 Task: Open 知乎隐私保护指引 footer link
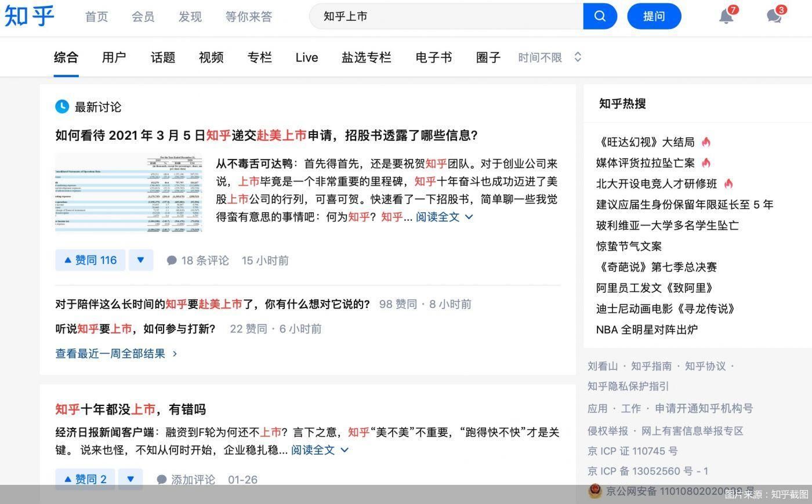click(628, 386)
